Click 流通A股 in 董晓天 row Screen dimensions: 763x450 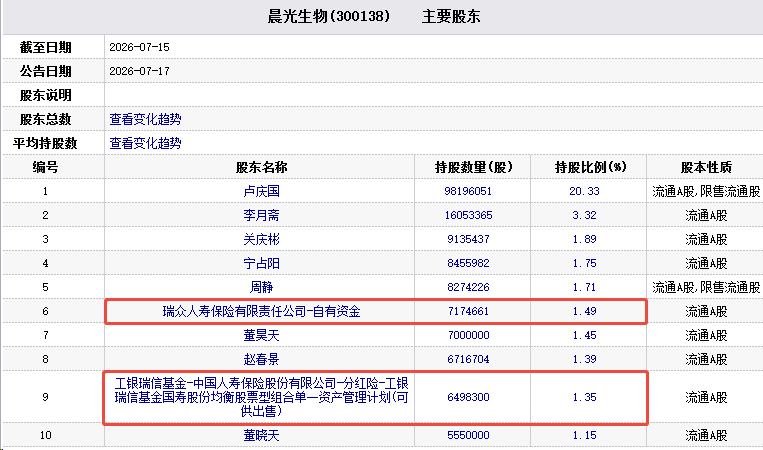pyautogui.click(x=706, y=435)
